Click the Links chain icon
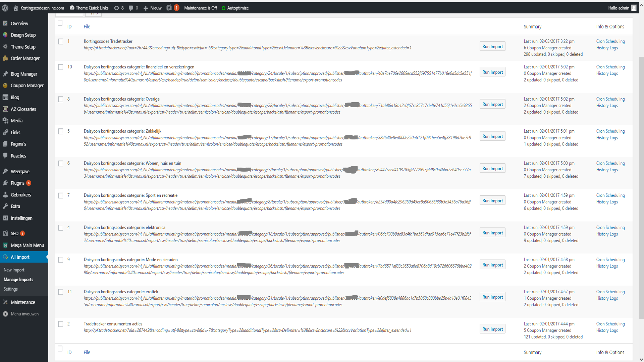 (x=5, y=132)
